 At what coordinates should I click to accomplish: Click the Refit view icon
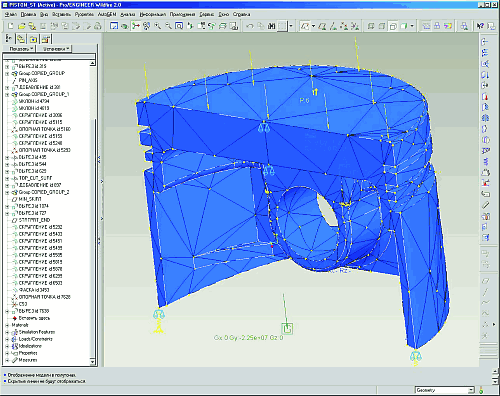click(x=179, y=26)
